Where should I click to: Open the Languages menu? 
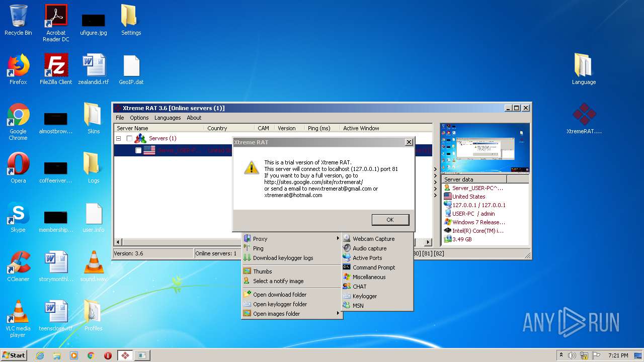[168, 118]
